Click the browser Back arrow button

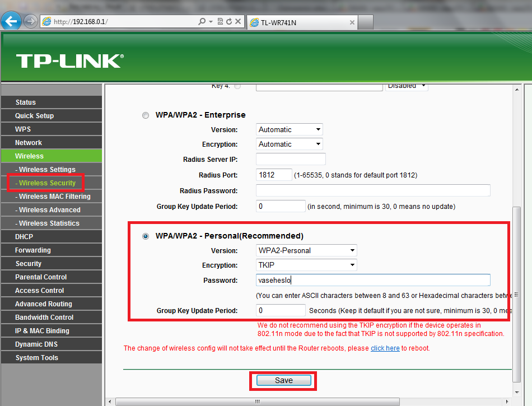click(x=11, y=21)
